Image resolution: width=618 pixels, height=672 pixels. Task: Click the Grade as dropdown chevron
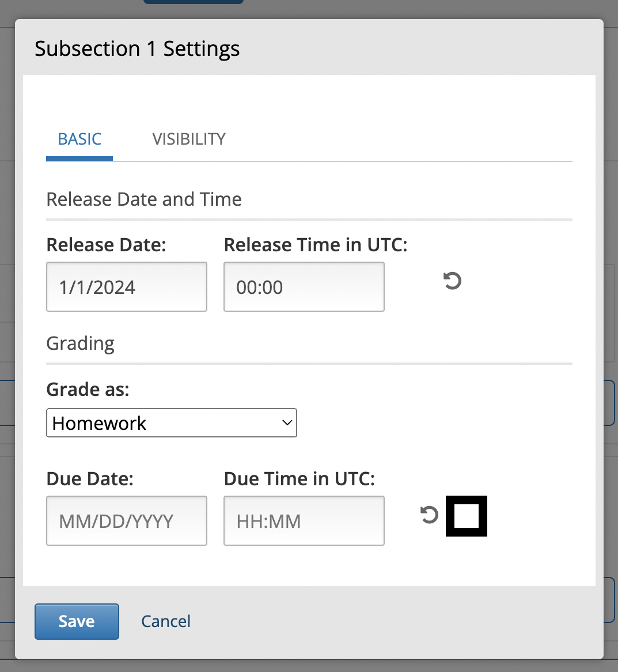[x=286, y=422]
